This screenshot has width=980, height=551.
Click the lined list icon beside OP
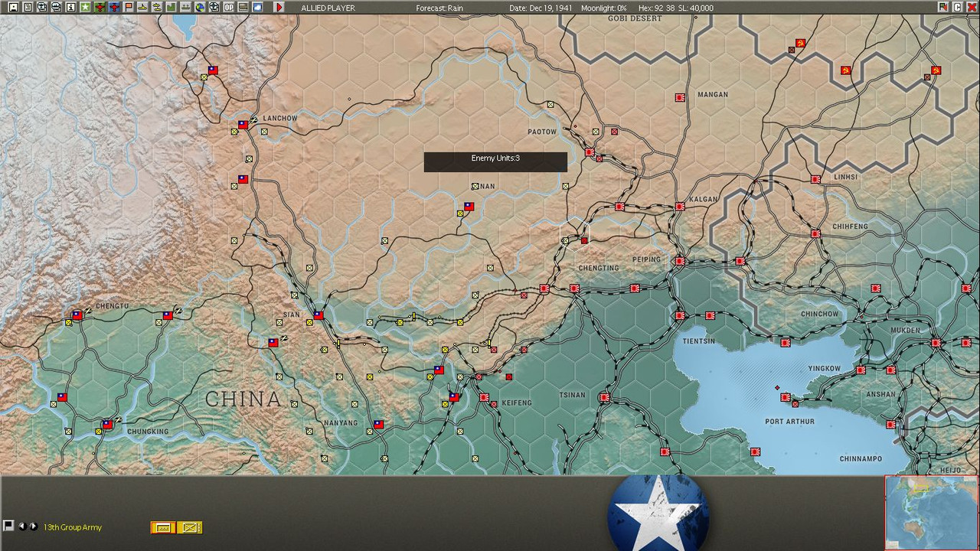coord(243,7)
